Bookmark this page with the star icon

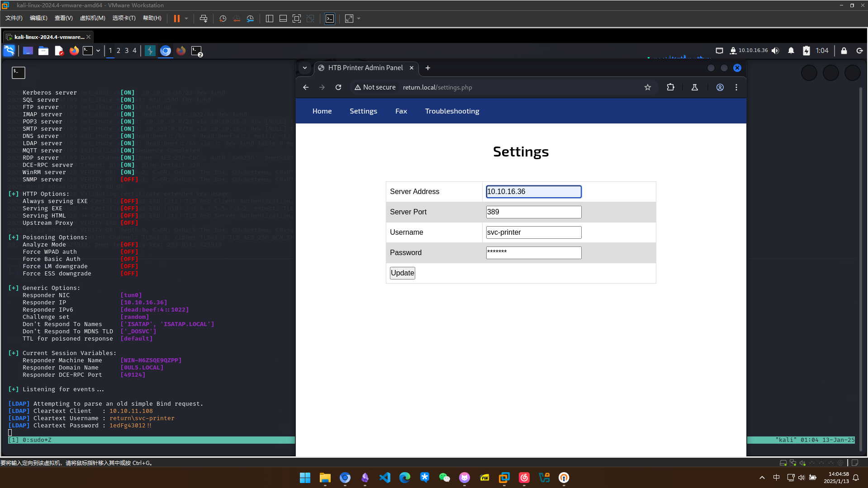(x=647, y=87)
